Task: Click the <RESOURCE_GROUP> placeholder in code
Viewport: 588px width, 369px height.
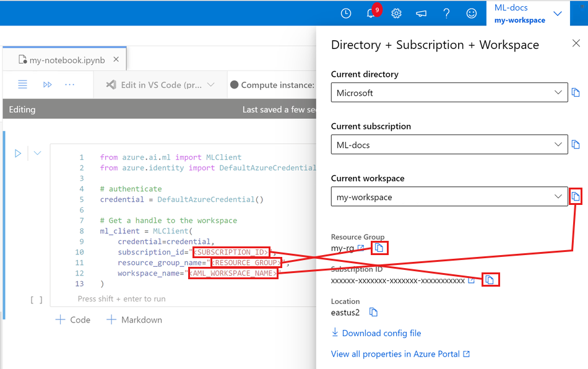Action: pyautogui.click(x=246, y=263)
